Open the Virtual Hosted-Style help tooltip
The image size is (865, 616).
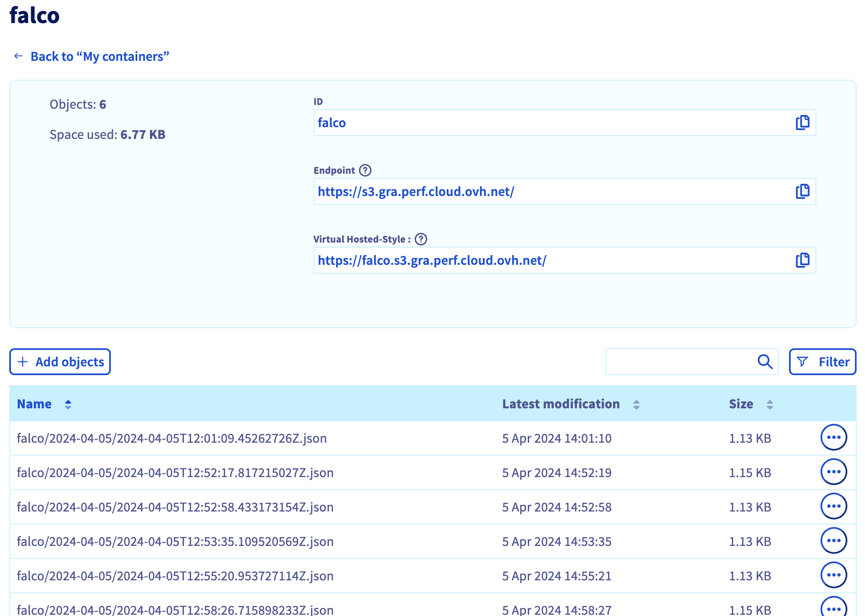coord(421,239)
